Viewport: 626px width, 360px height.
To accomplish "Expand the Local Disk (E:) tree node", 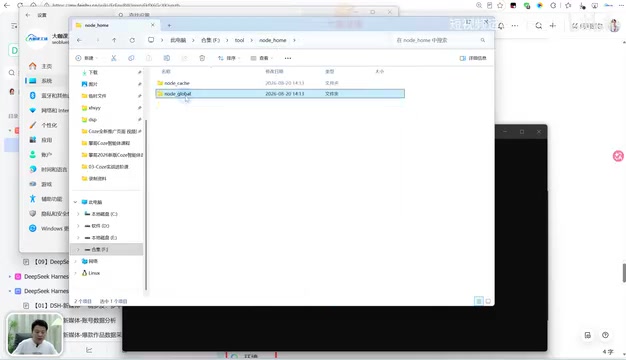I will click(78, 238).
